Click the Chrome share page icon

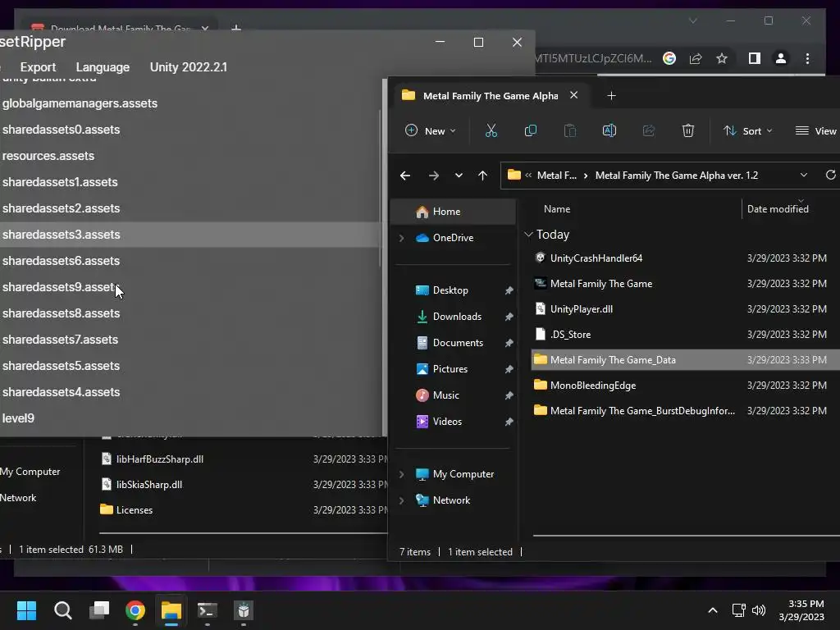point(696,58)
